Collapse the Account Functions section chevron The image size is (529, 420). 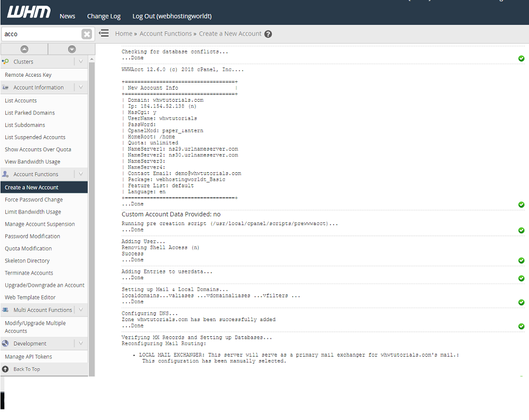point(81,174)
